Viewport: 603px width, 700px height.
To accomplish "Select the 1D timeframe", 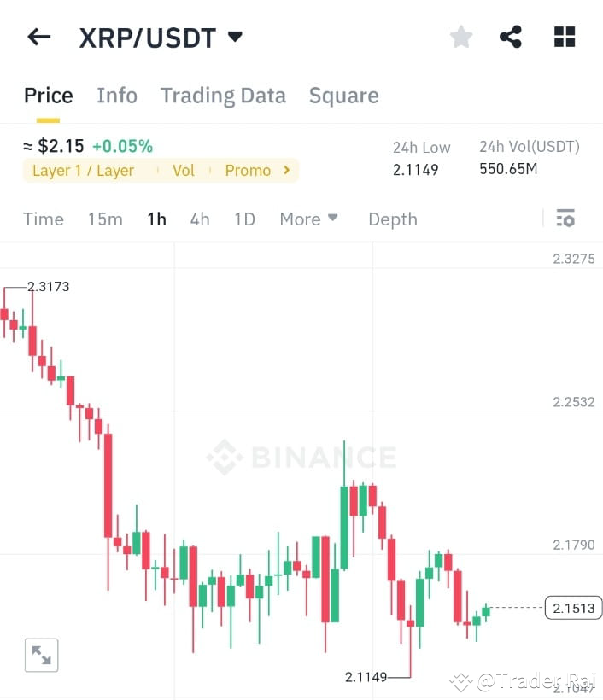I will tap(244, 219).
